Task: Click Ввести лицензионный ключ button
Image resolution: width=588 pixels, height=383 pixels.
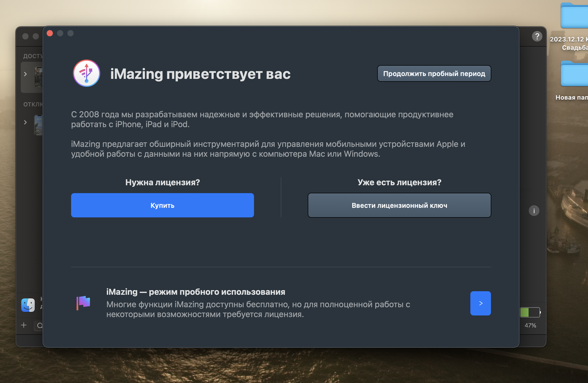Action: [x=399, y=205]
